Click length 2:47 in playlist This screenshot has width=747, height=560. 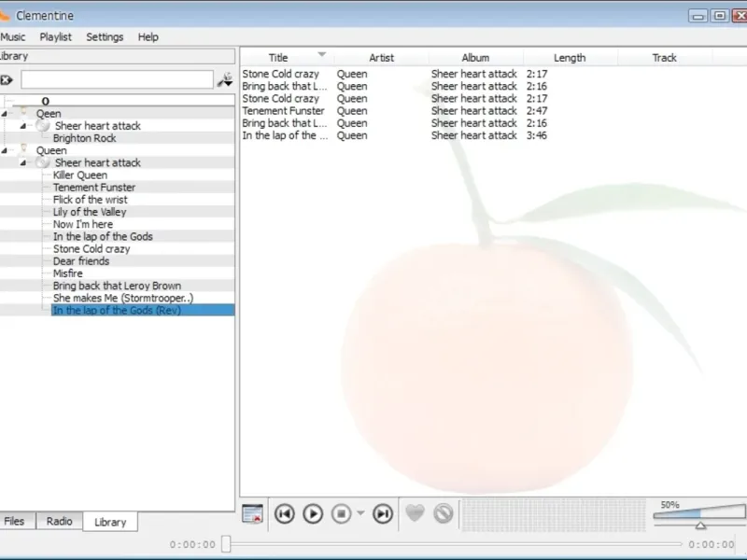[537, 111]
